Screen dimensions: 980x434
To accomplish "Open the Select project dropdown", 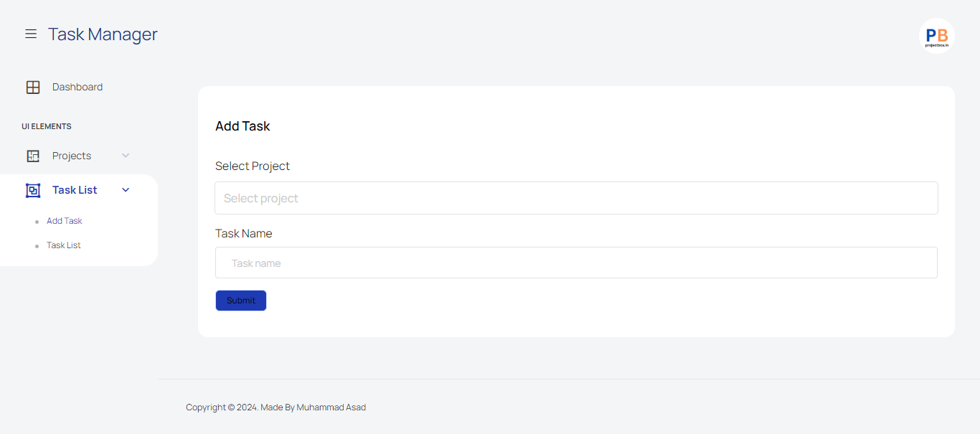I will pyautogui.click(x=576, y=198).
